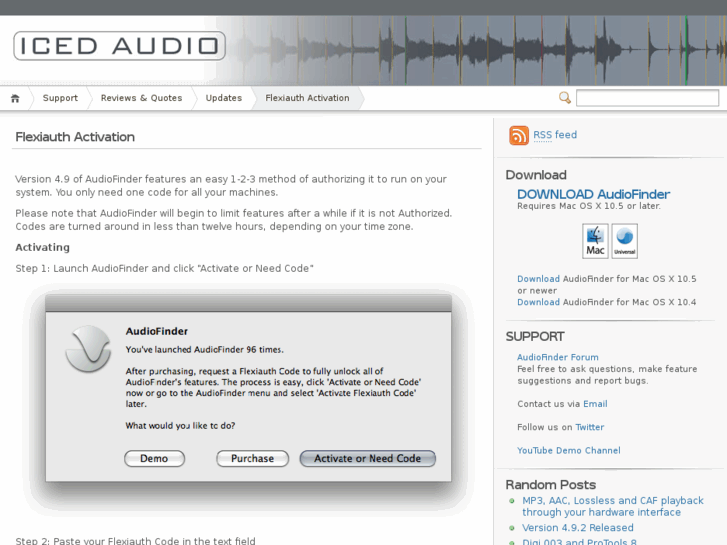The width and height of the screenshot is (727, 545).
Task: Open the YouTube Demo Channel link
Action: pyautogui.click(x=569, y=450)
